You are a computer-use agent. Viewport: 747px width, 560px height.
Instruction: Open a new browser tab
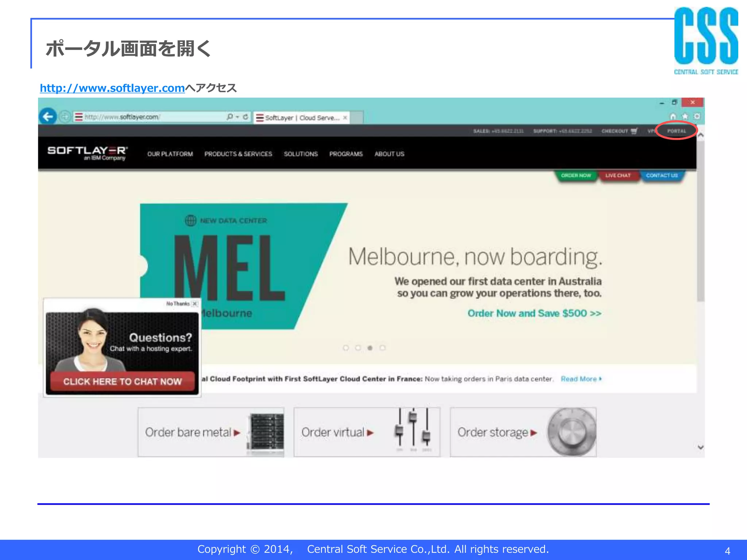click(x=357, y=117)
